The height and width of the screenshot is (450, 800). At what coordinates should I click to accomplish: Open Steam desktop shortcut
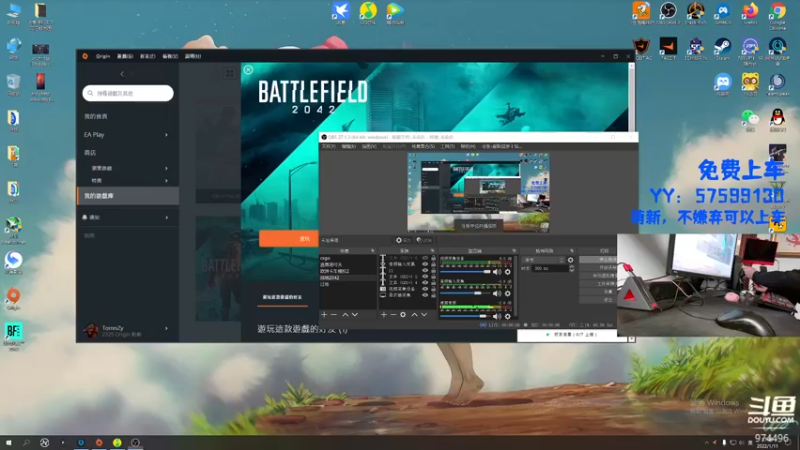pyautogui.click(x=722, y=48)
